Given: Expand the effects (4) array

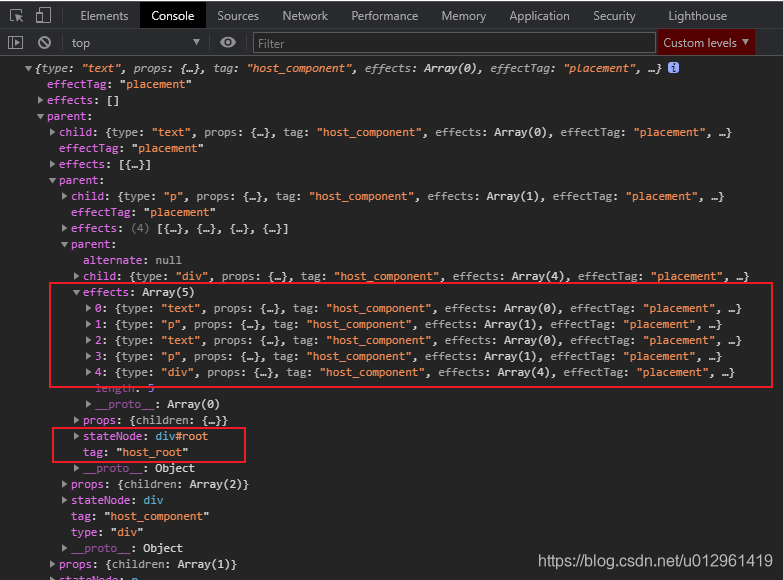Looking at the screenshot, I should 64,228.
